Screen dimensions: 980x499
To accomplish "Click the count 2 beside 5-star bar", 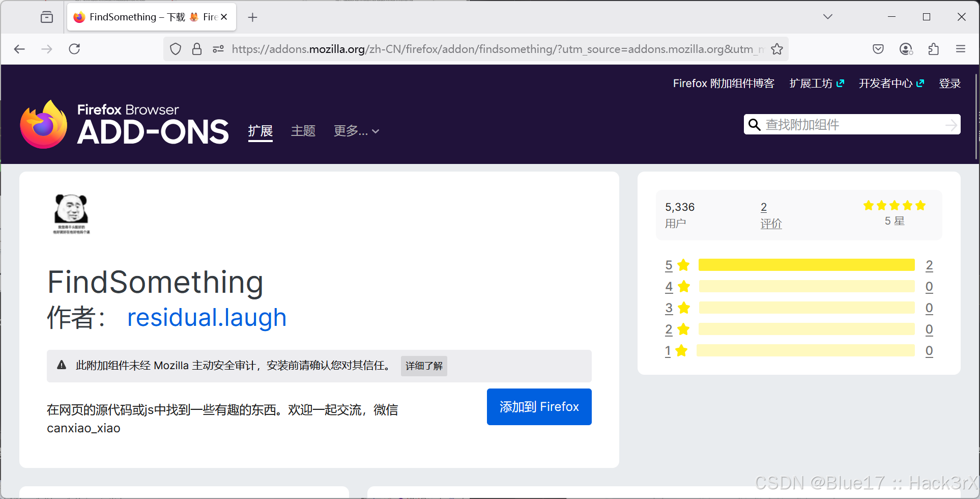I will coord(929,265).
